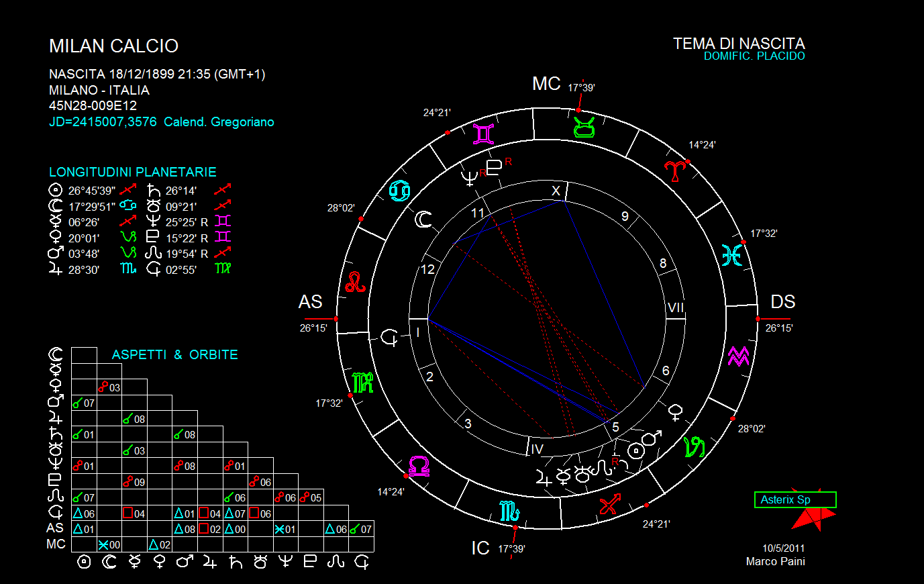This screenshot has height=584, width=924.
Task: Select the sextile 01 cell in the AS row
Action: [285, 529]
